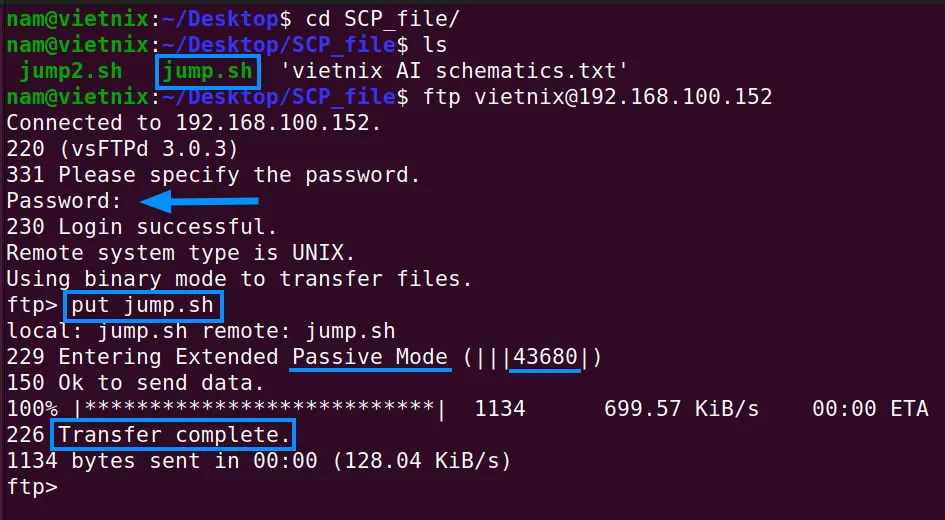This screenshot has height=520, width=945.
Task: Click '230 Login successful.' line
Action: click(x=142, y=227)
